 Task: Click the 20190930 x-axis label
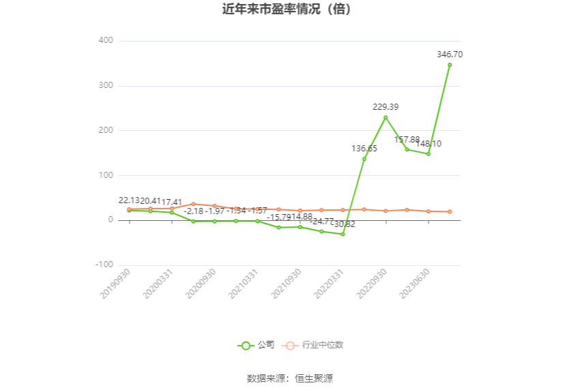tap(115, 284)
